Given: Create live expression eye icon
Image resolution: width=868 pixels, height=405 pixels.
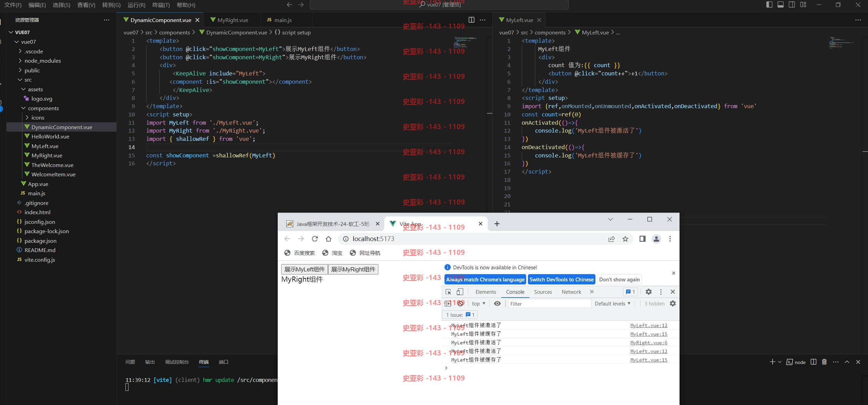Looking at the screenshot, I should pyautogui.click(x=497, y=303).
